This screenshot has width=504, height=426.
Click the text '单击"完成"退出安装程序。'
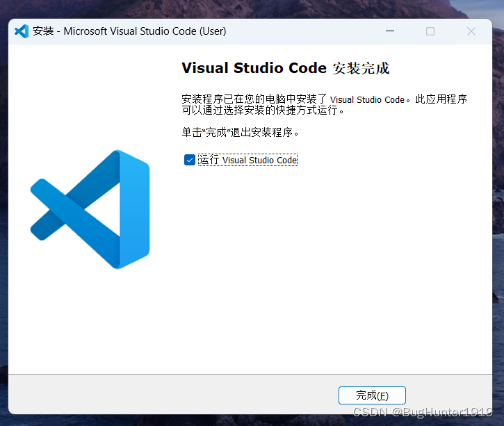coord(240,132)
